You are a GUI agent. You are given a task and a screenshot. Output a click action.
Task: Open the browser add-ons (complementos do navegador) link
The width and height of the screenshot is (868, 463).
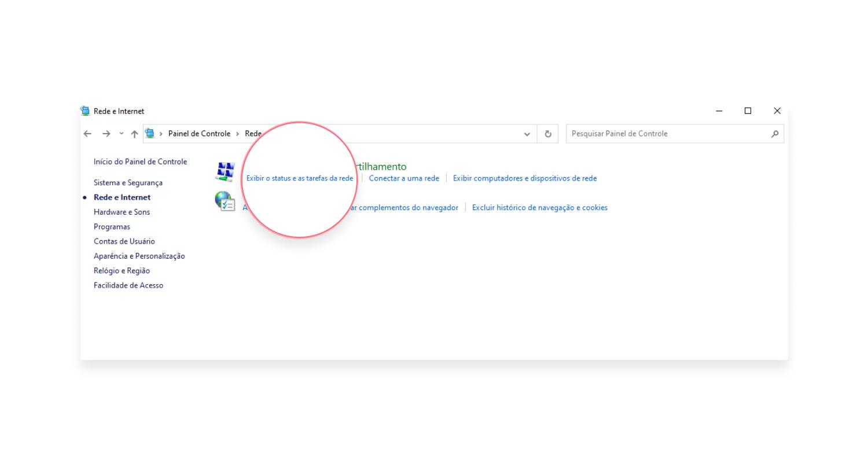coord(403,208)
